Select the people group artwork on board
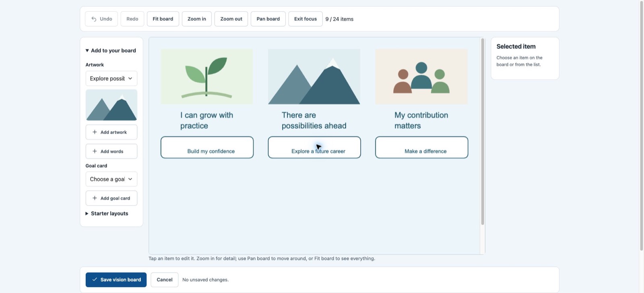 point(421,77)
